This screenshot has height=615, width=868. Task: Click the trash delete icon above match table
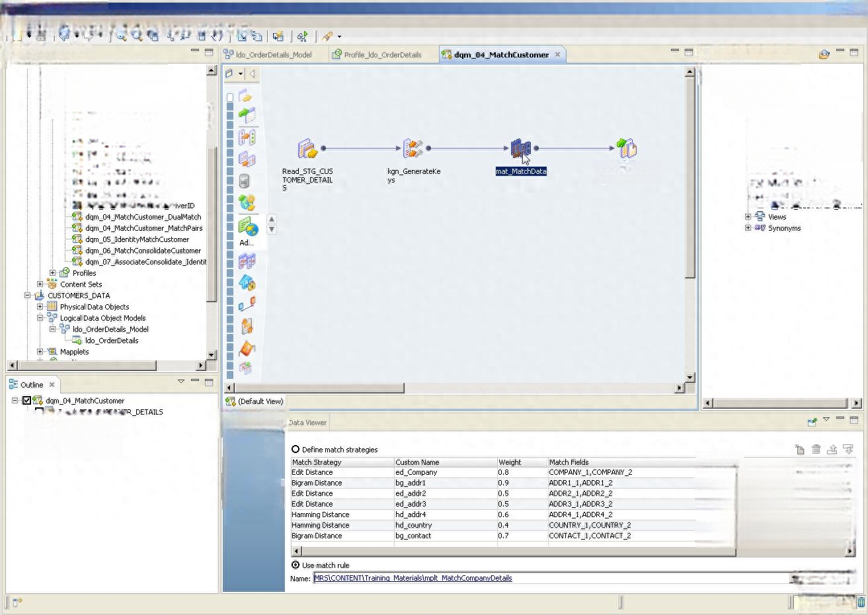816,450
